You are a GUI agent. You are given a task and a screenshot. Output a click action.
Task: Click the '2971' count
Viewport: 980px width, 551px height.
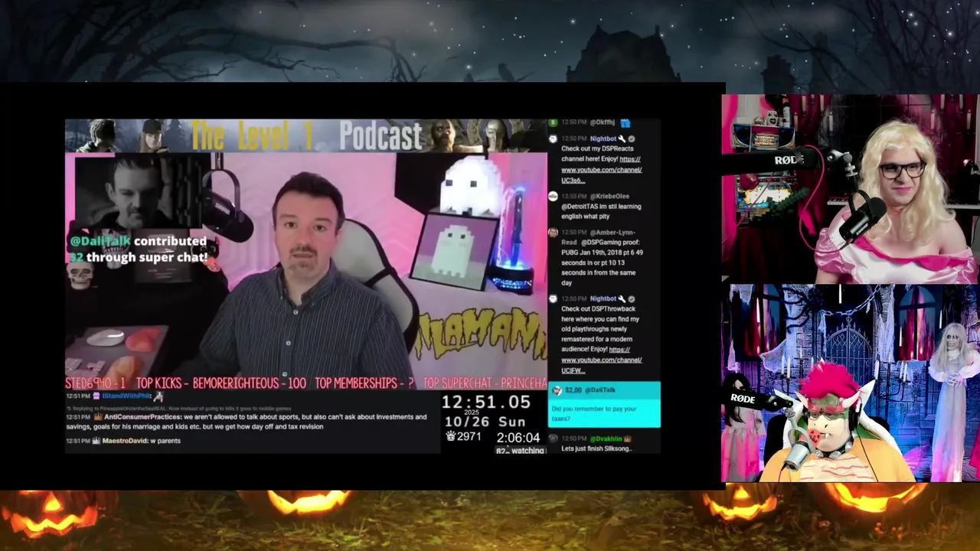[x=469, y=436]
